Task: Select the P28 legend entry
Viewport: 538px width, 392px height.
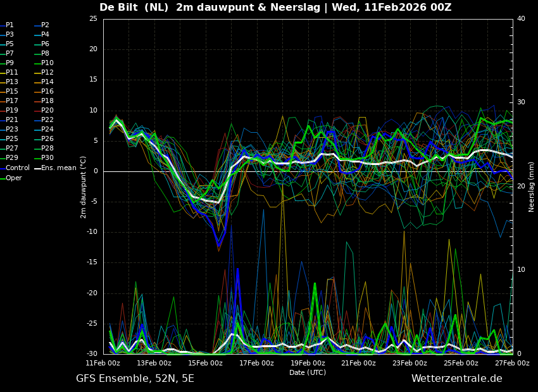Action: (47, 149)
